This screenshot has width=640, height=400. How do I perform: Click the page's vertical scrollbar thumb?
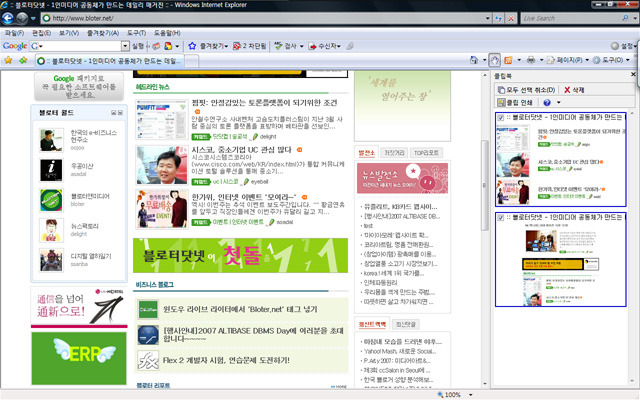point(485,186)
